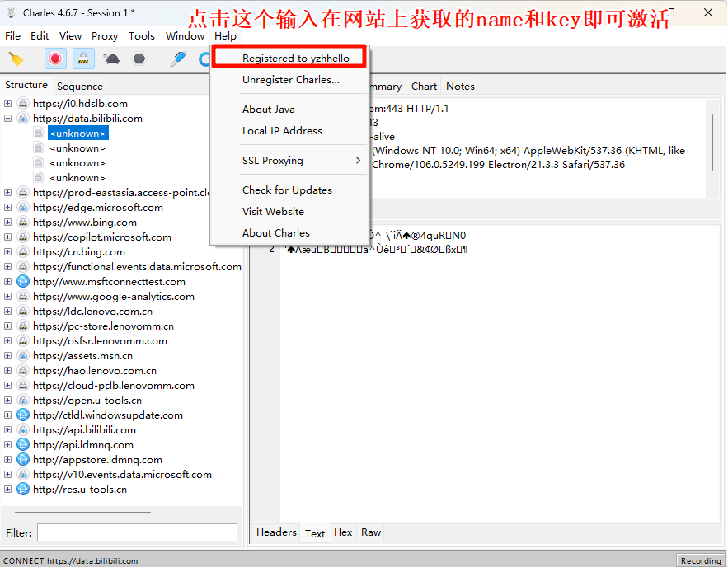Expand the https://www.bing.com tree node

[8, 223]
